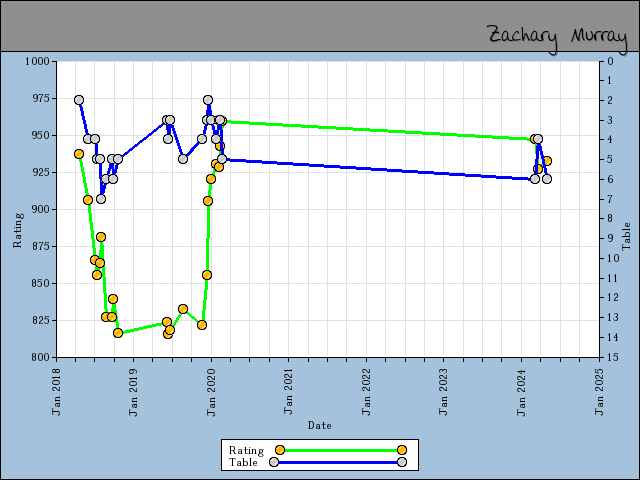Pick the isolated gray Table point in mid-2019

point(183,159)
